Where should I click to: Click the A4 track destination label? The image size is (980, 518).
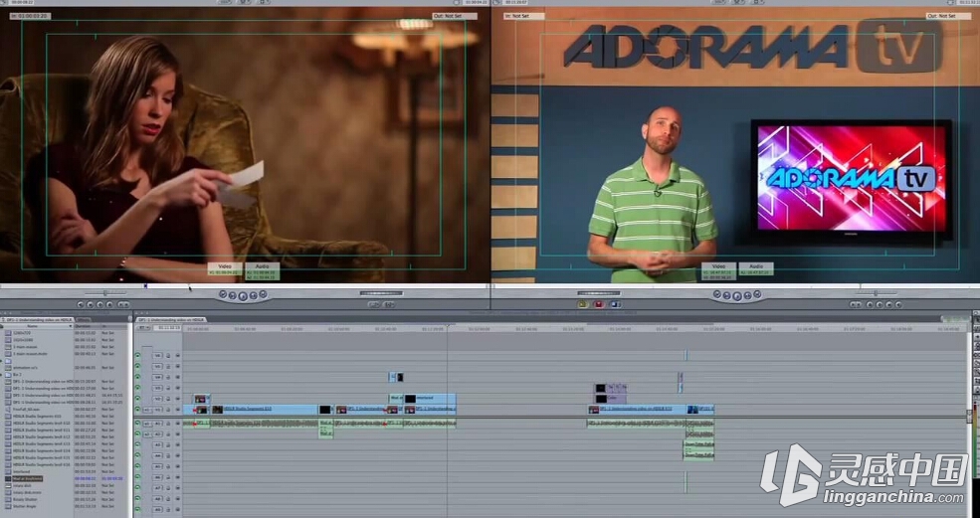click(157, 455)
